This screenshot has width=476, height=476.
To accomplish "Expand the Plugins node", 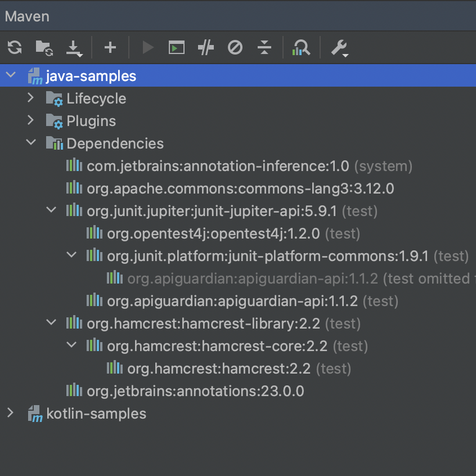I will (x=30, y=120).
